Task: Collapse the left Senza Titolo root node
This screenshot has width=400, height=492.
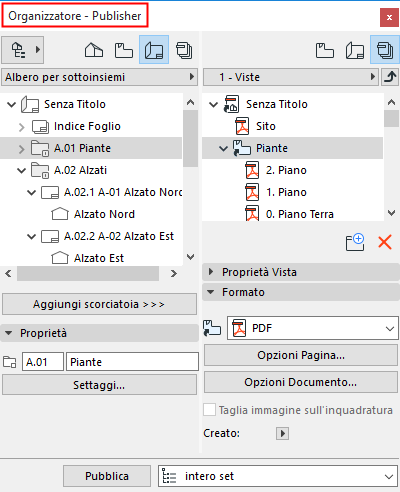Action: [x=12, y=105]
